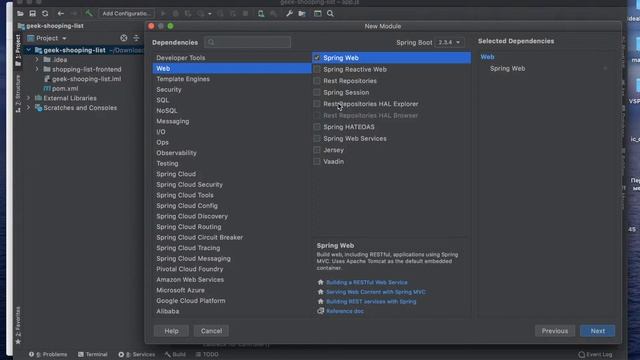Open Building REST services with Spring link
Image resolution: width=640 pixels, height=360 pixels.
(371, 302)
